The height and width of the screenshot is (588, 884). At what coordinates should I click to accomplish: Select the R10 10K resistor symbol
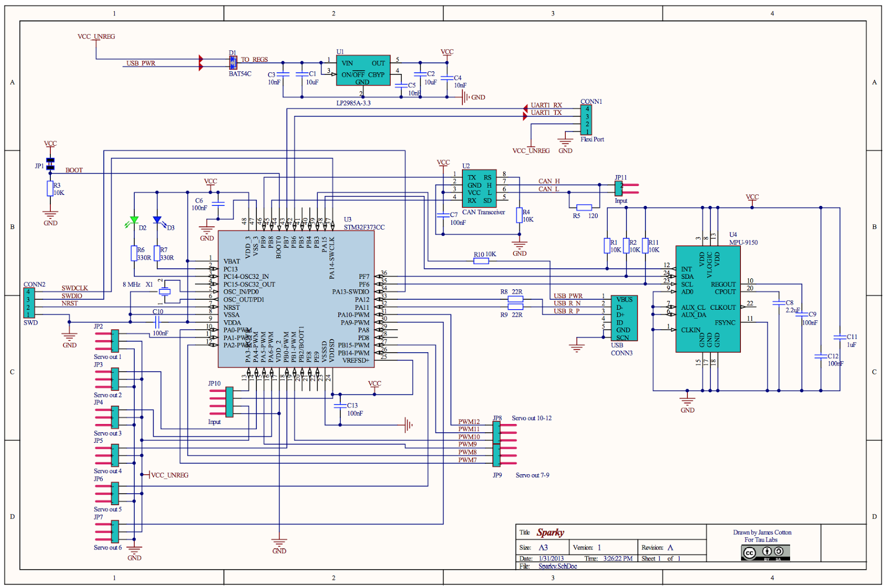[481, 261]
